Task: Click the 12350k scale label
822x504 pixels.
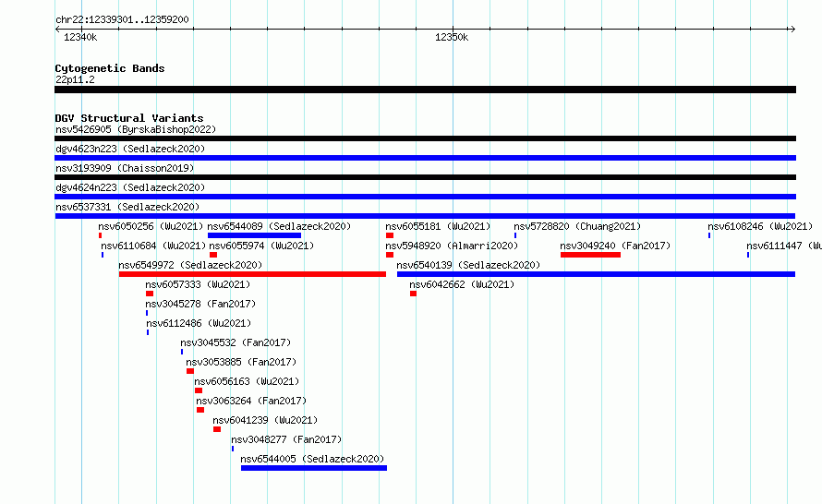Action: 452,37
